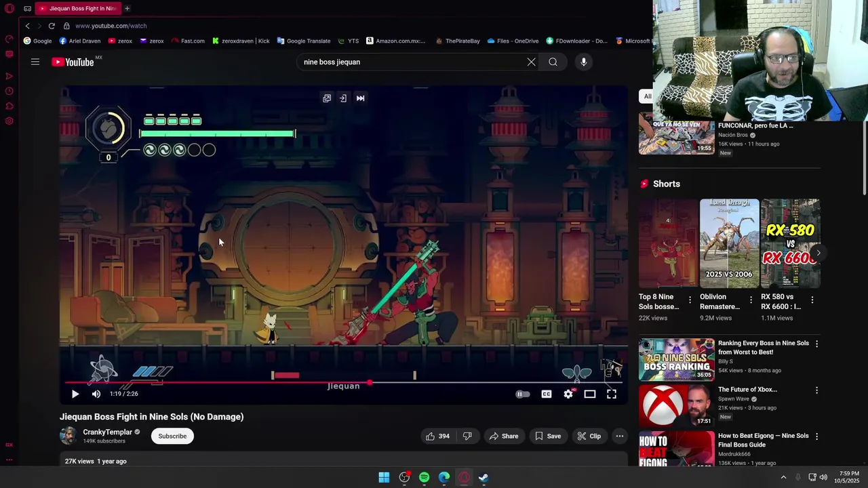The height and width of the screenshot is (488, 868).
Task: Enter fullscreen video mode
Action: (612, 394)
